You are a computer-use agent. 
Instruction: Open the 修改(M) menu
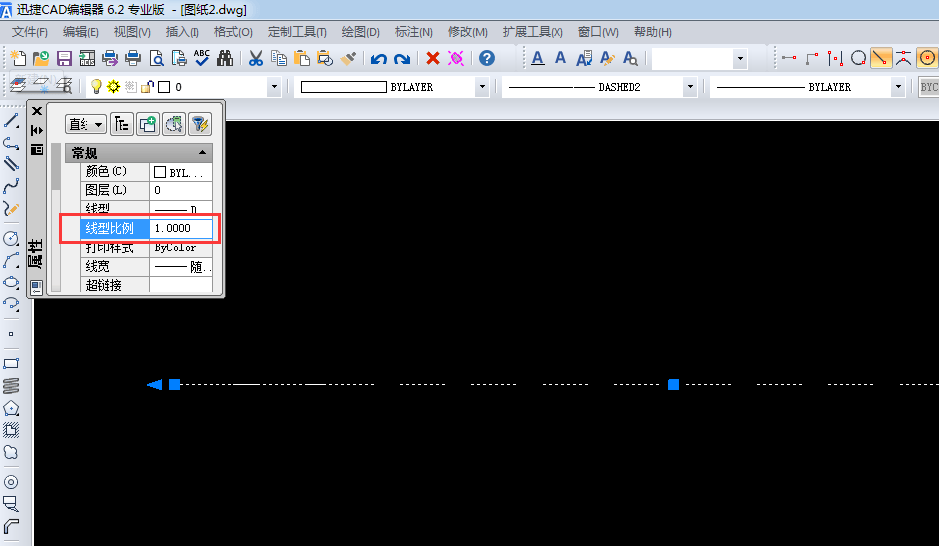pyautogui.click(x=467, y=32)
